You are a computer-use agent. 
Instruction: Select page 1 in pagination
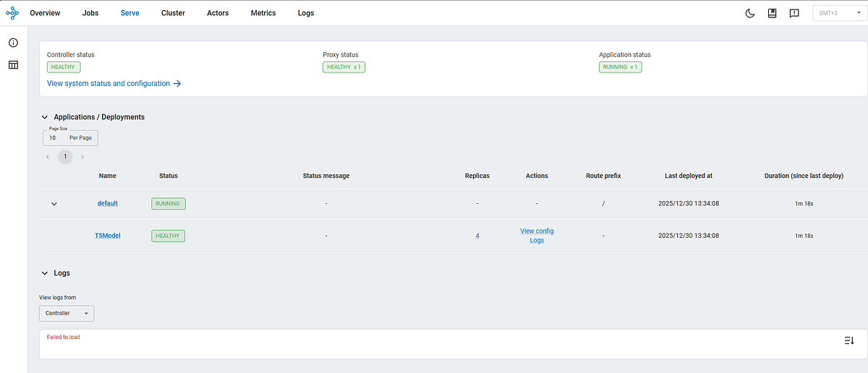(x=65, y=157)
